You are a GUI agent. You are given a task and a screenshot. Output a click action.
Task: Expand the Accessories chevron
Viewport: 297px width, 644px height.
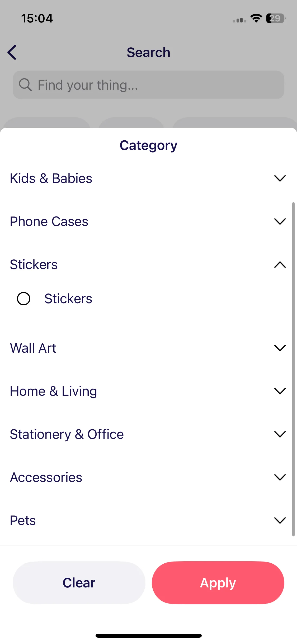click(x=280, y=477)
